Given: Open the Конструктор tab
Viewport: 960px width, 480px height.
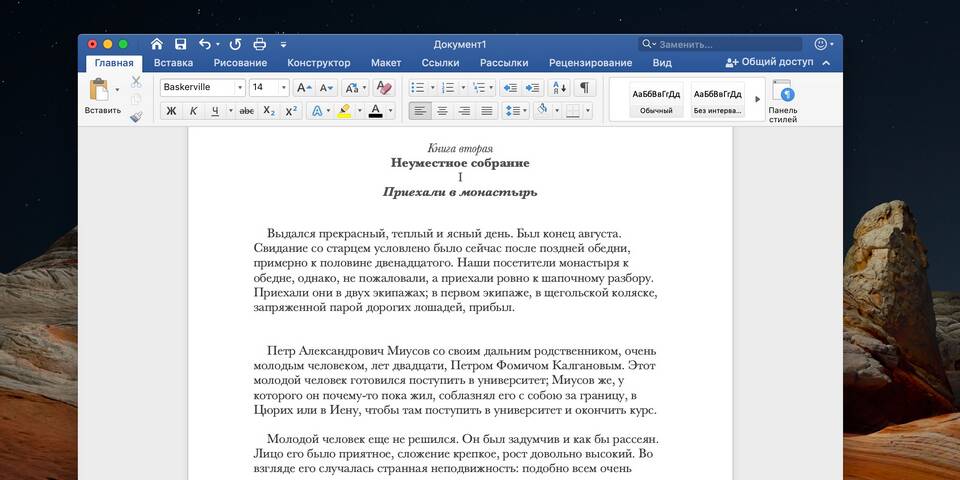Looking at the screenshot, I should [x=318, y=62].
